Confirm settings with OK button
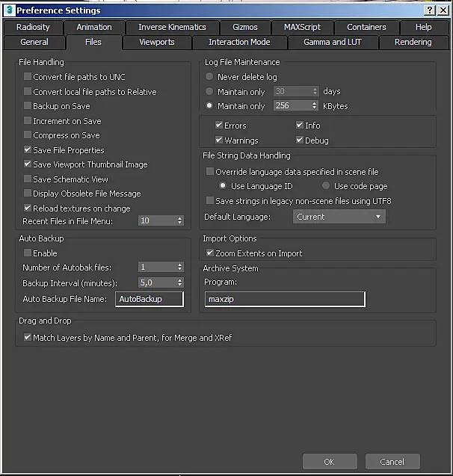The height and width of the screenshot is (476, 453). point(330,462)
